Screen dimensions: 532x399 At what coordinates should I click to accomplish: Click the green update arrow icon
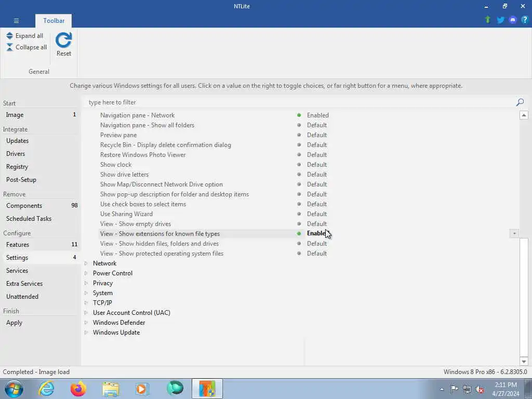tap(487, 20)
